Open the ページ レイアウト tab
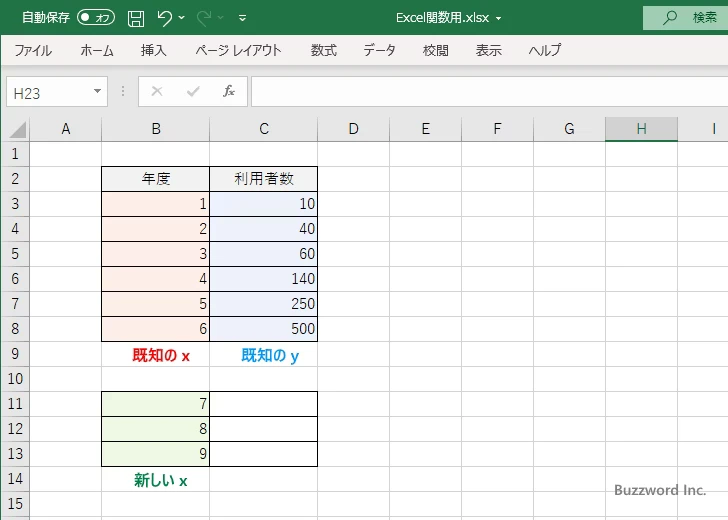 pos(238,50)
